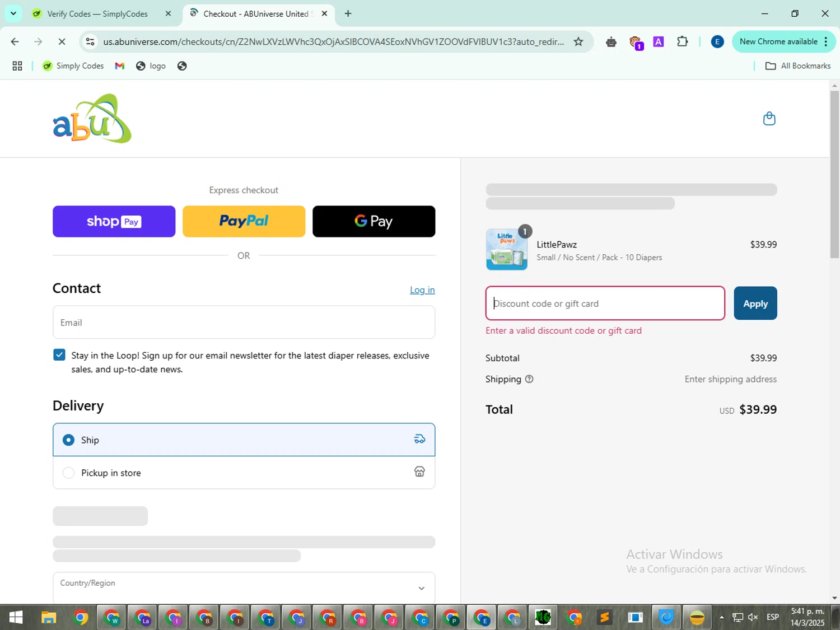Apply the discount code
This screenshot has height=630, width=840.
(x=755, y=303)
